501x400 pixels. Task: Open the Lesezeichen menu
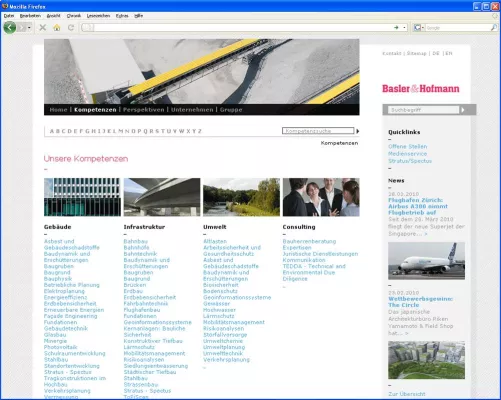point(98,16)
